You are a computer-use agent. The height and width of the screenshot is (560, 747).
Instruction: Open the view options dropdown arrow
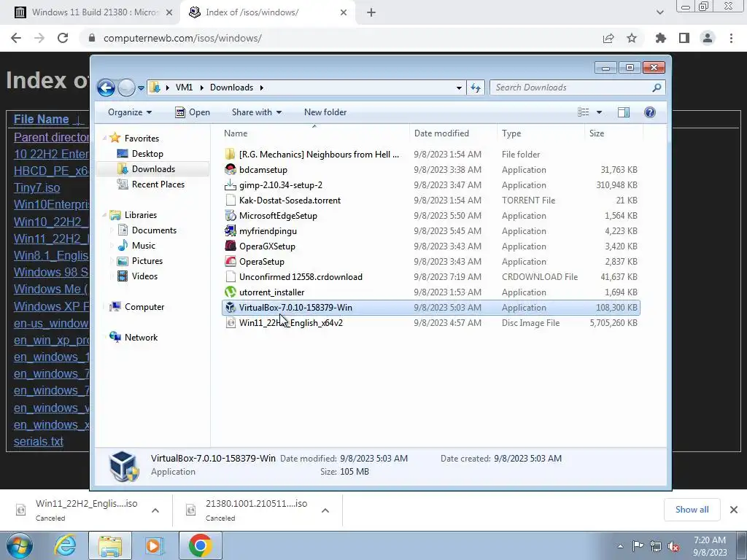click(600, 112)
